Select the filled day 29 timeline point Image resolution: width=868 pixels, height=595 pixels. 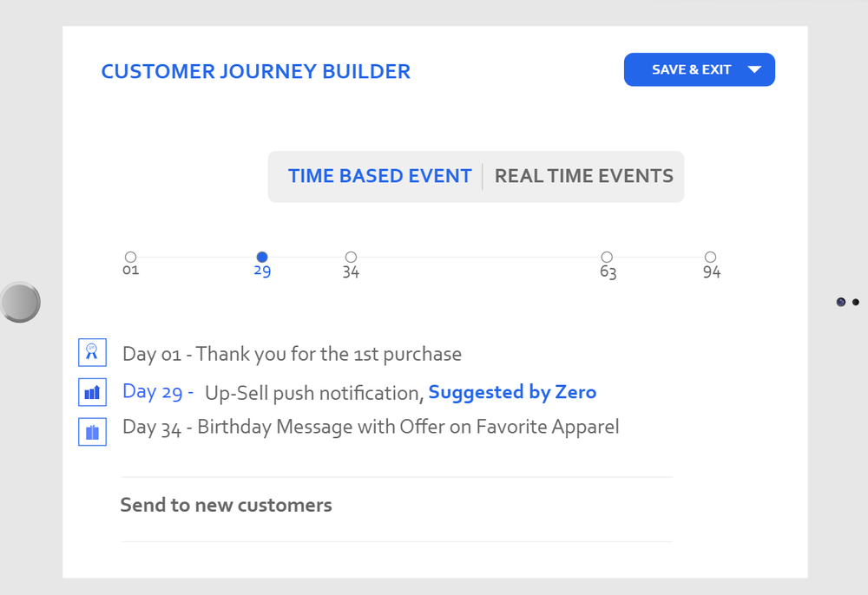click(x=262, y=257)
